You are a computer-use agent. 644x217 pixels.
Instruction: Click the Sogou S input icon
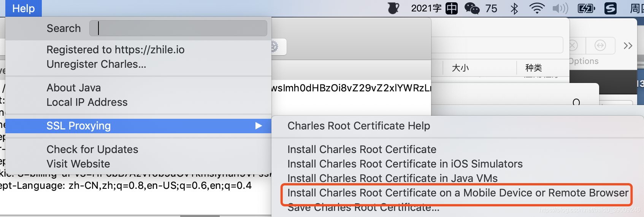coord(611,8)
